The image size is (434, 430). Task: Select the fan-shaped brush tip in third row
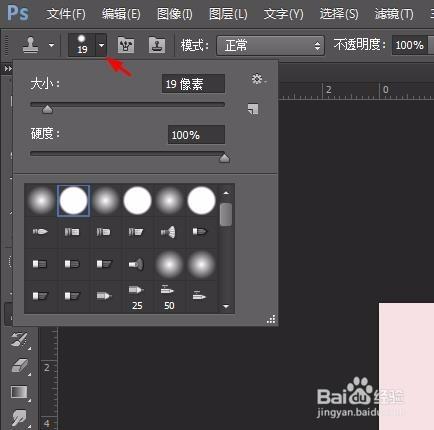pos(136,265)
